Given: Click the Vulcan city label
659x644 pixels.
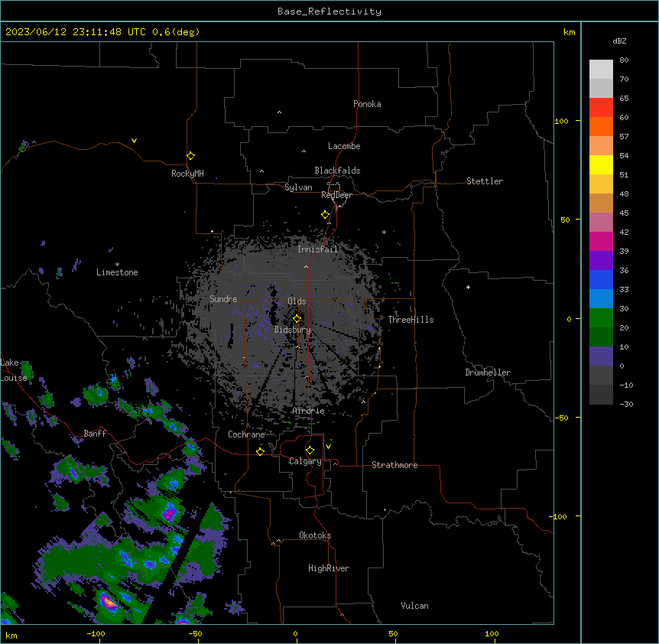Looking at the screenshot, I should pyautogui.click(x=415, y=606).
